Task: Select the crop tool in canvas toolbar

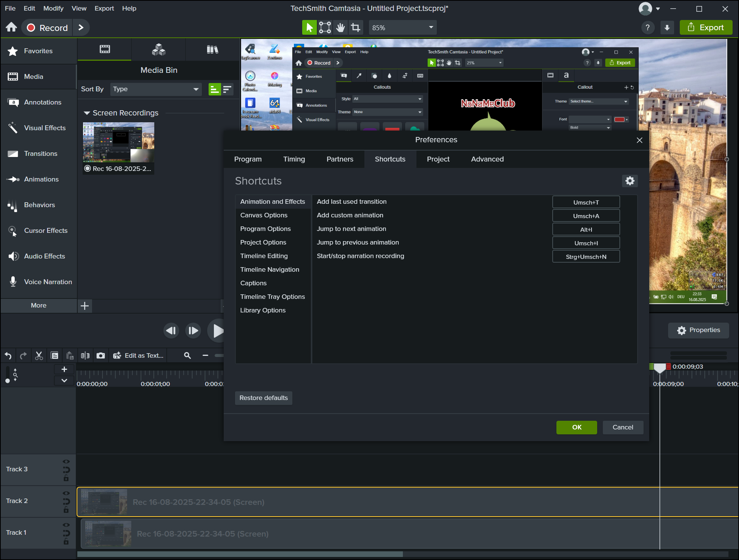Action: (355, 28)
